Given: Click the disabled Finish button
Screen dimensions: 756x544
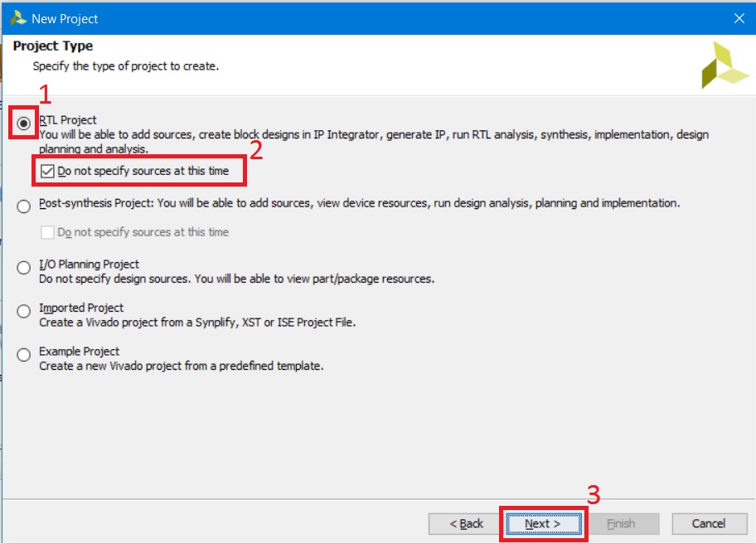Looking at the screenshot, I should click(621, 523).
